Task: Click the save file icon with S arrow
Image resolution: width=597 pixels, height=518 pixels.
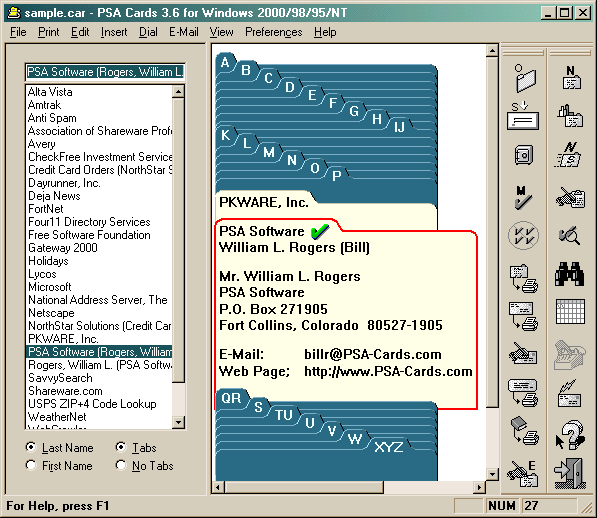Action: 523,116
